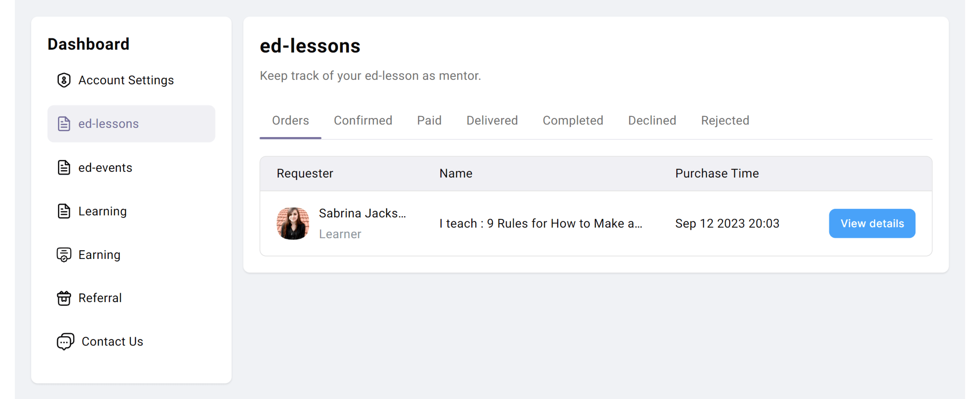
Task: Navigate to Referral page
Action: 131,298
